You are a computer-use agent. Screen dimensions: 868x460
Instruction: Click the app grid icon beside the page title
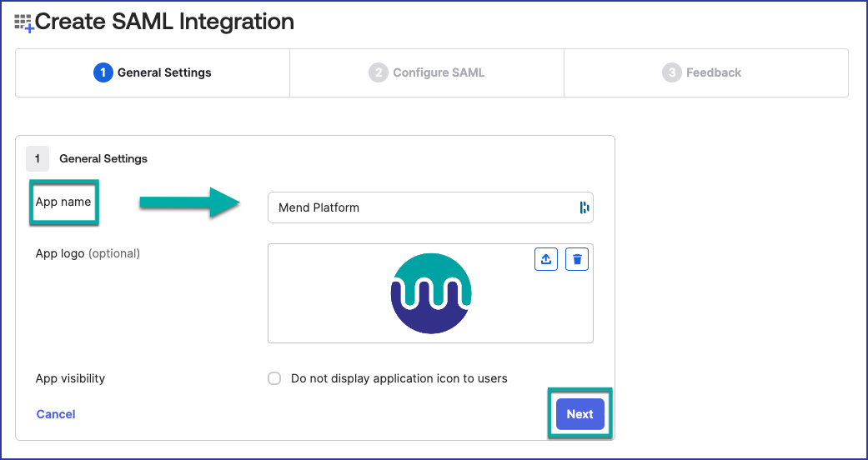[x=23, y=22]
